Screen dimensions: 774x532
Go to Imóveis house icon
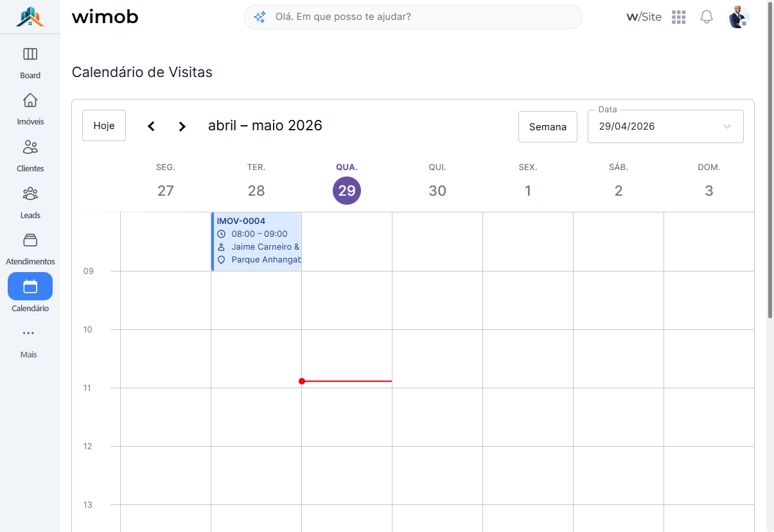click(x=30, y=101)
